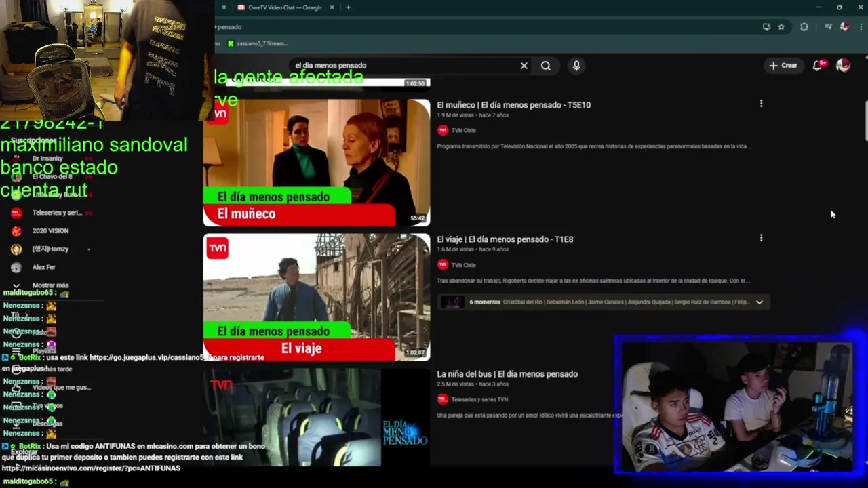The image size is (868, 488).
Task: Open new tab with plus button
Action: click(x=348, y=7)
